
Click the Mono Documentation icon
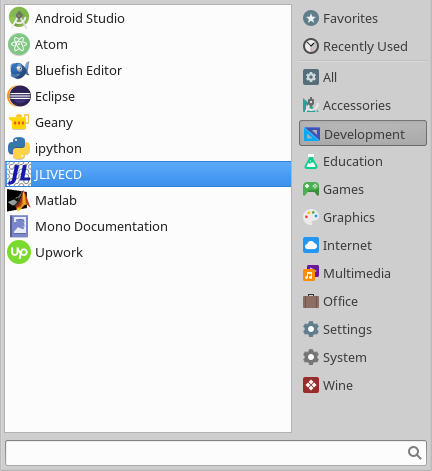coord(19,226)
